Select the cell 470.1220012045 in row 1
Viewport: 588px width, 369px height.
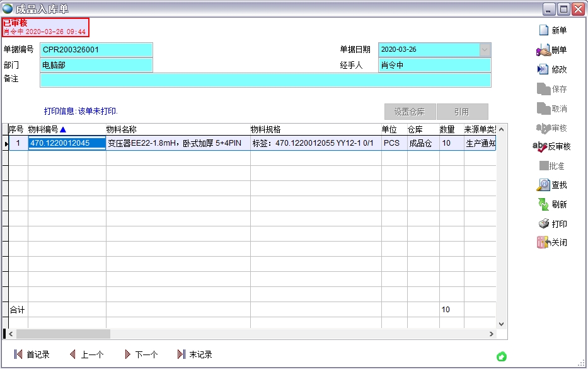tap(66, 143)
